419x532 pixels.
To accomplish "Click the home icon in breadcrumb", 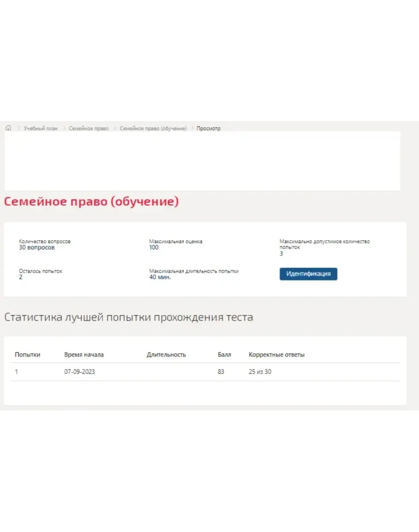I will pos(8,128).
